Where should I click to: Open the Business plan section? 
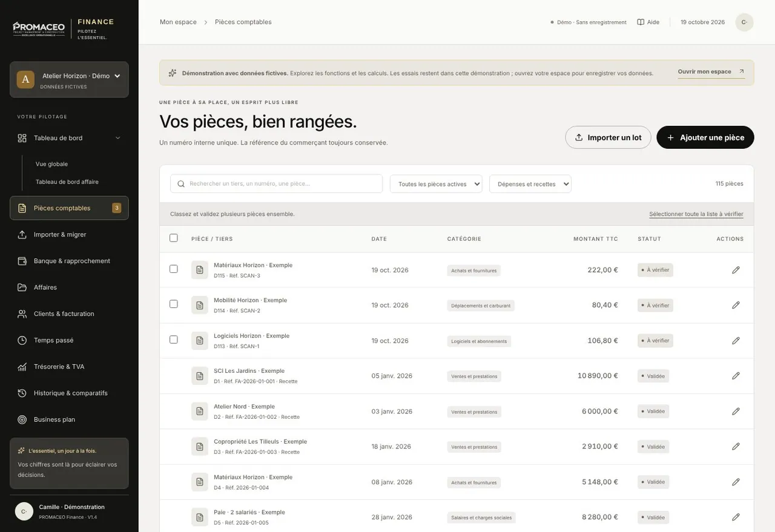pos(69,419)
